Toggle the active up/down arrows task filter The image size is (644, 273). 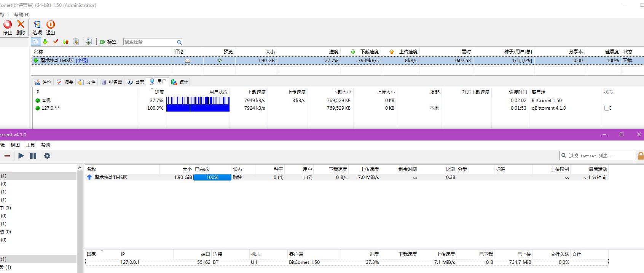66,42
